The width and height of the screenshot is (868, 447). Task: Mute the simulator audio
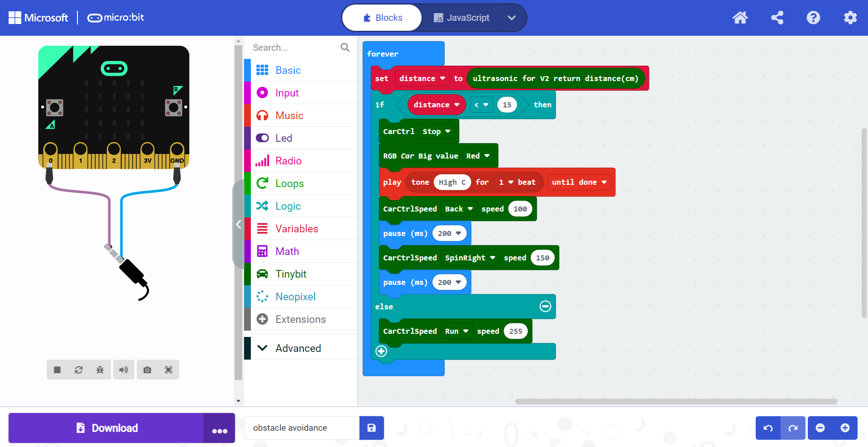(x=124, y=370)
